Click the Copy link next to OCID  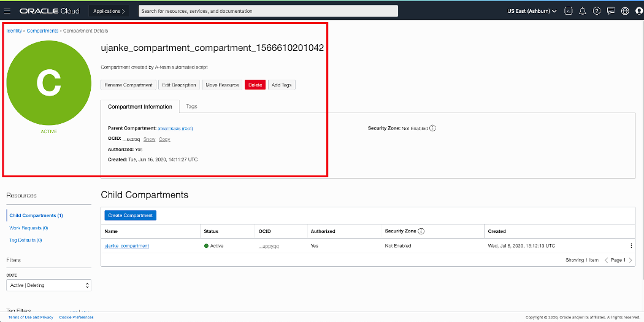click(x=164, y=139)
